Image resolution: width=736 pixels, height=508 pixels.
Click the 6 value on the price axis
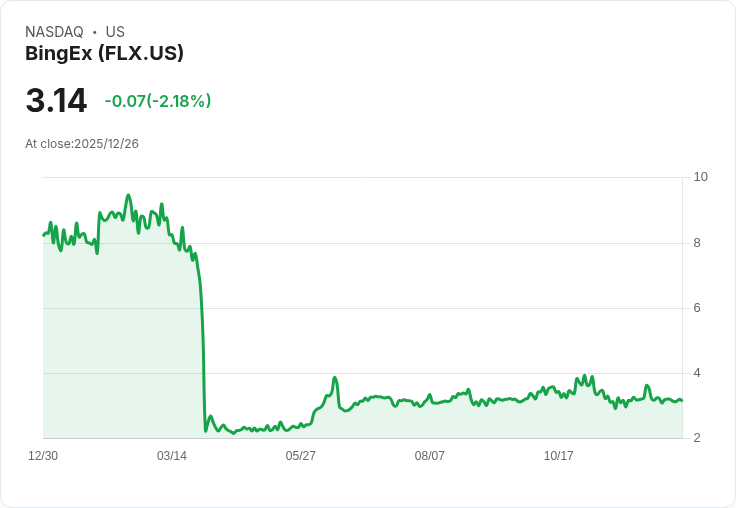[x=697, y=308]
